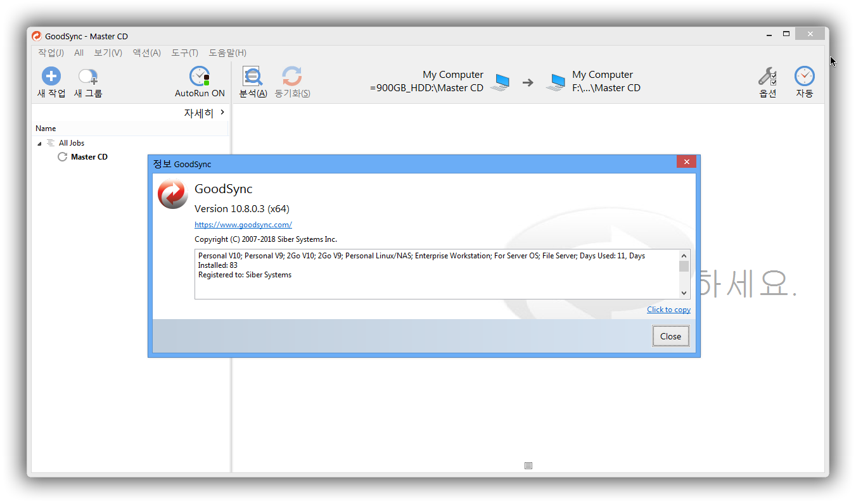
Task: Open the 도움말(H) menu
Action: 227,53
